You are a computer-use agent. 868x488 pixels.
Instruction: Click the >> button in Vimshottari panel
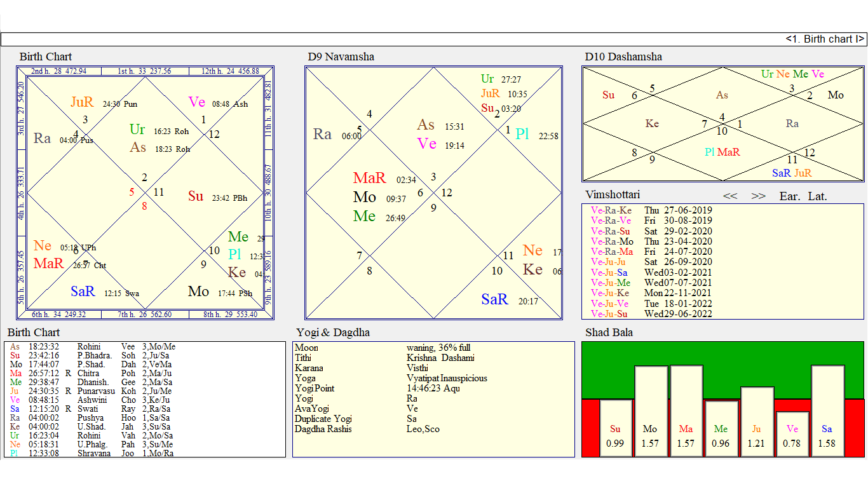click(758, 196)
